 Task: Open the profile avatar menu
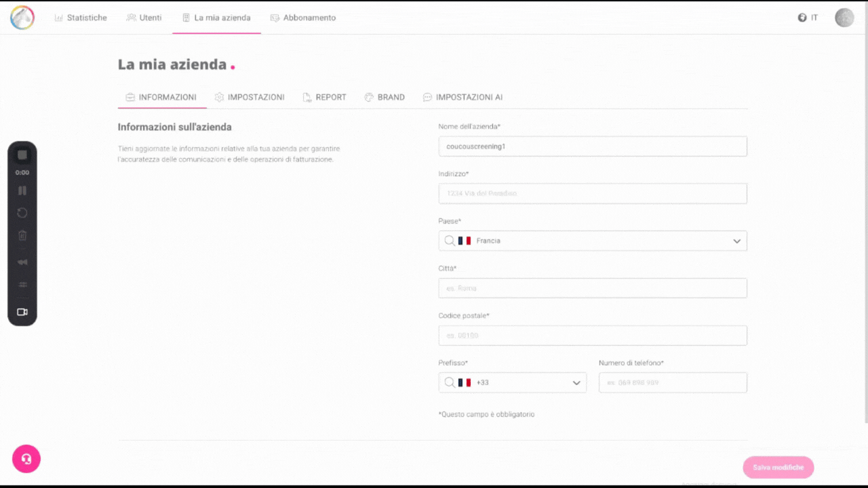pyautogui.click(x=844, y=18)
